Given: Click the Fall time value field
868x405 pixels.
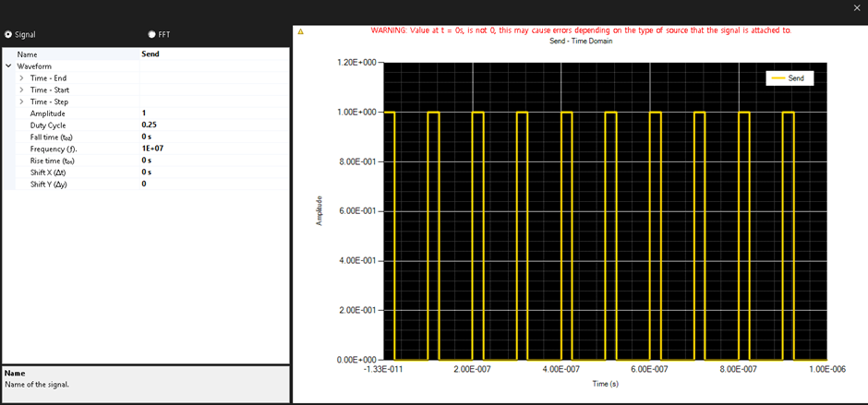Looking at the screenshot, I should pyautogui.click(x=212, y=137).
